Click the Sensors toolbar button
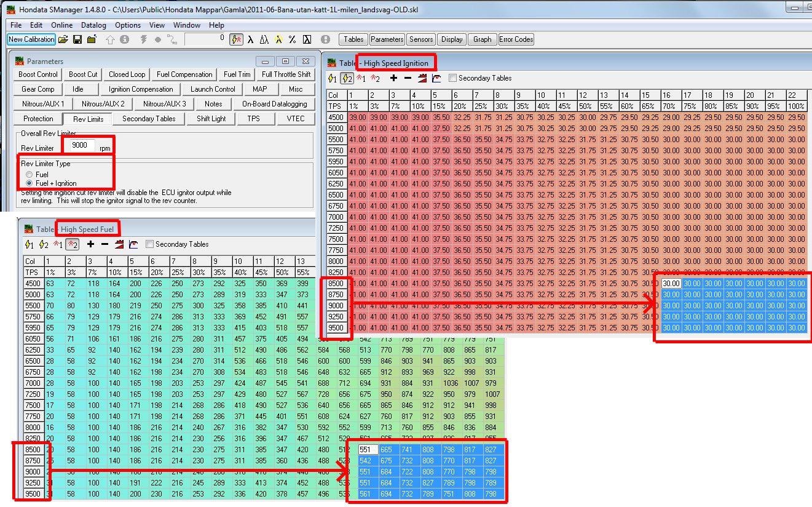The width and height of the screenshot is (812, 507). 421,39
